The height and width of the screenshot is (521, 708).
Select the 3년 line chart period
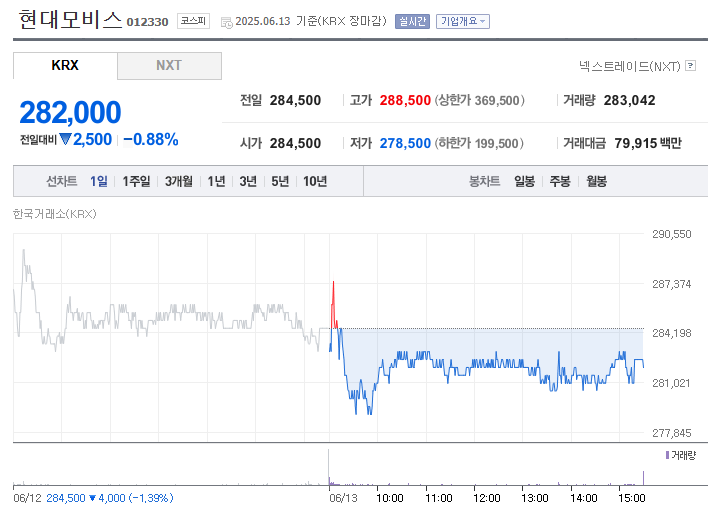(x=248, y=181)
